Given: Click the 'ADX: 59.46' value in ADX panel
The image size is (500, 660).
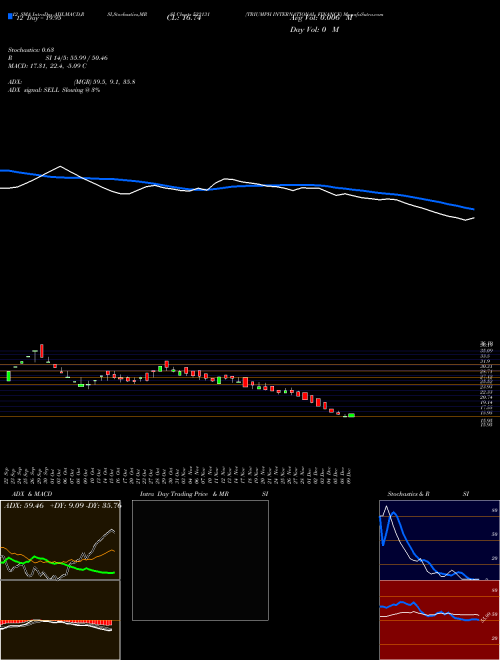Looking at the screenshot, I should click(24, 506).
